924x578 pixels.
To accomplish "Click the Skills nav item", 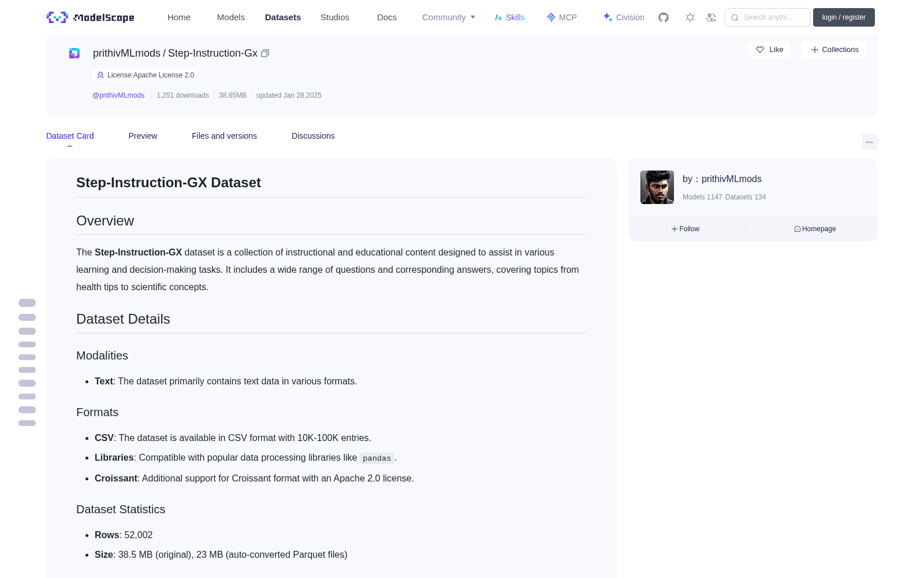I will click(x=510, y=17).
